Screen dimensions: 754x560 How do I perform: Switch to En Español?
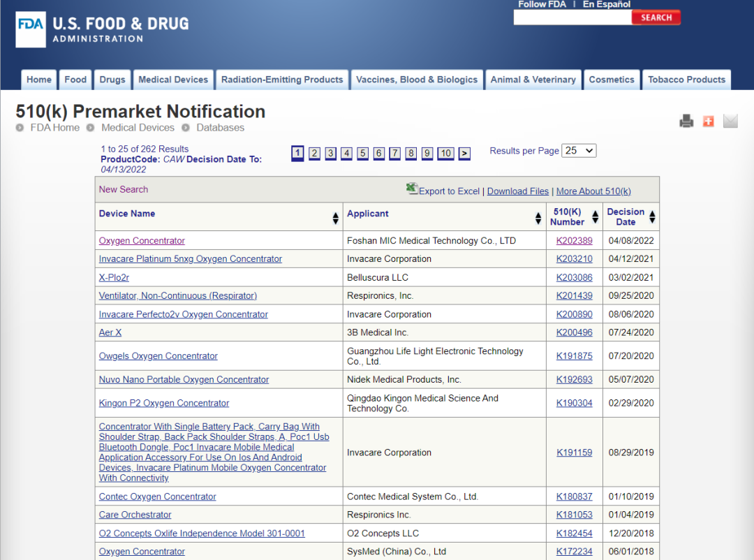(607, 4)
